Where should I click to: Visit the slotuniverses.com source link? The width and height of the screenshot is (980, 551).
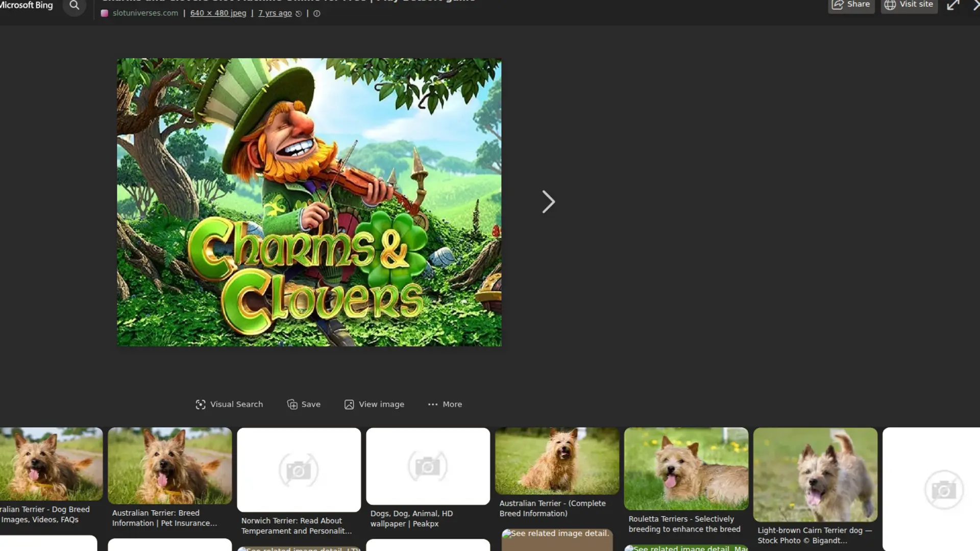[x=145, y=13]
